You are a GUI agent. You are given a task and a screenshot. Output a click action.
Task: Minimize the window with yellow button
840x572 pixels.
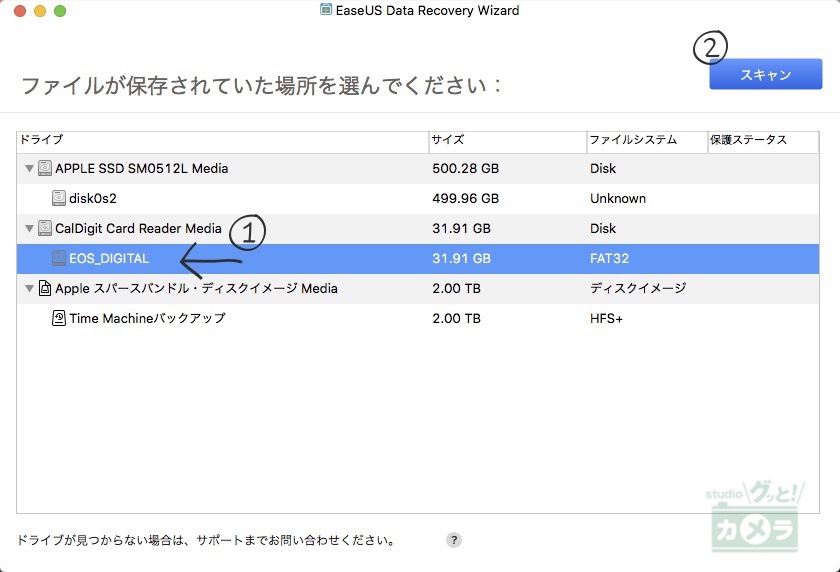coord(40,11)
